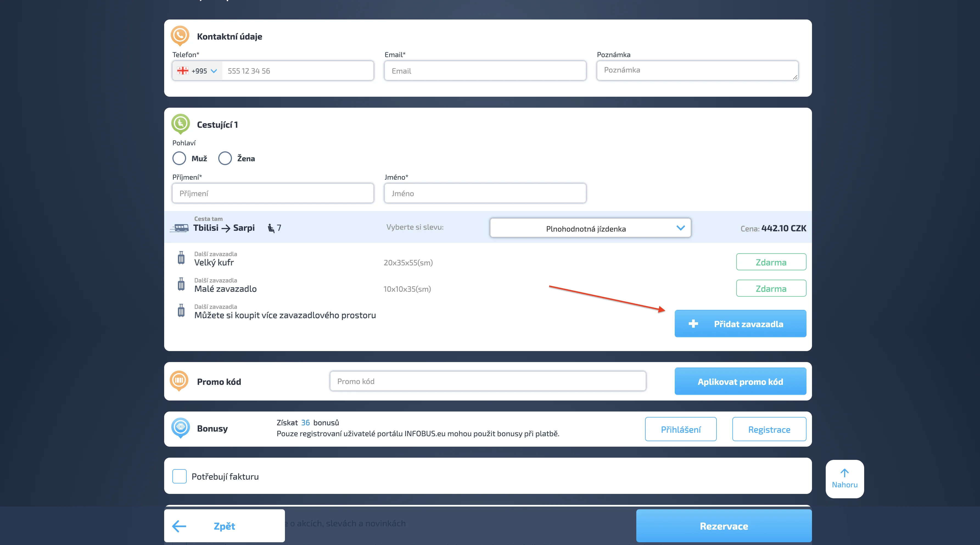The image size is (980, 545).
Task: Click the orange ticket icon beside Promo kód
Action: point(179,380)
